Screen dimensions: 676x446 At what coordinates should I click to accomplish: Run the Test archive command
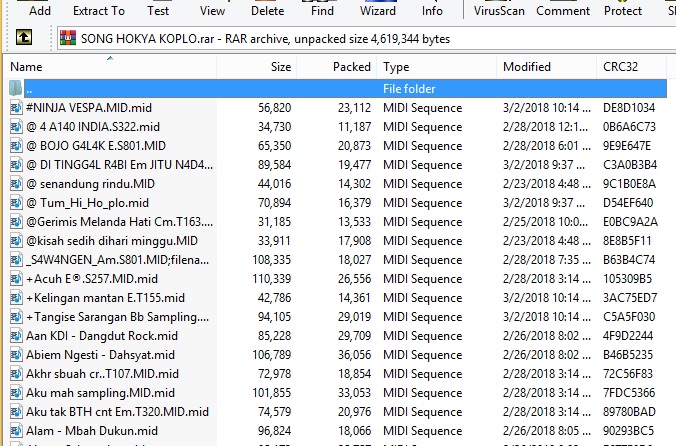click(158, 10)
